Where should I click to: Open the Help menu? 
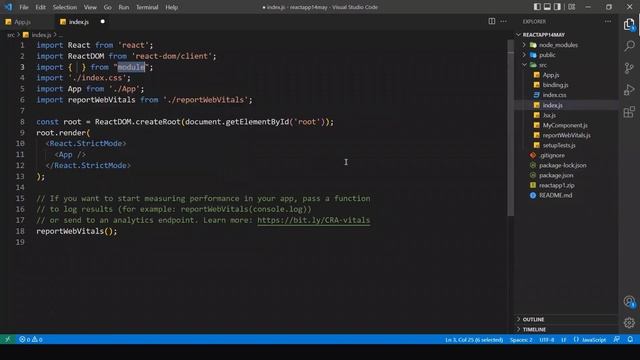171,7
